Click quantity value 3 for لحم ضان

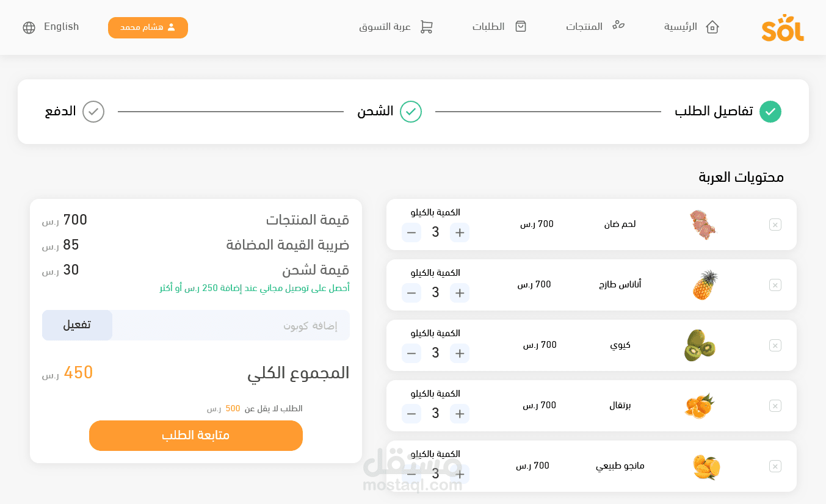435,232
